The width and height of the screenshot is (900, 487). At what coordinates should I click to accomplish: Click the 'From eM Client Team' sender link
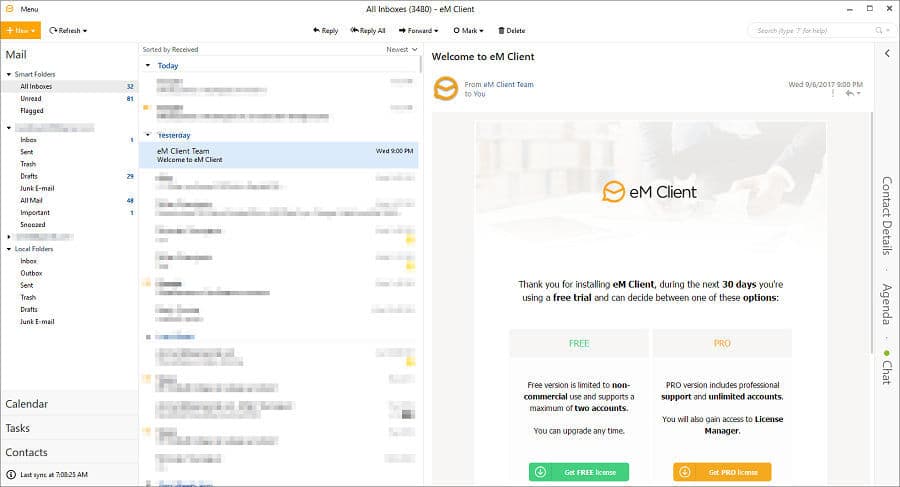tap(499, 84)
